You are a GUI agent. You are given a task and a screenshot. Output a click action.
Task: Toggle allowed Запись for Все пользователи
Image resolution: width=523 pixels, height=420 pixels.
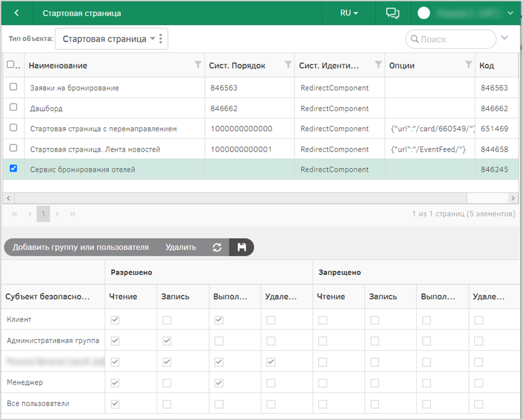167,404
